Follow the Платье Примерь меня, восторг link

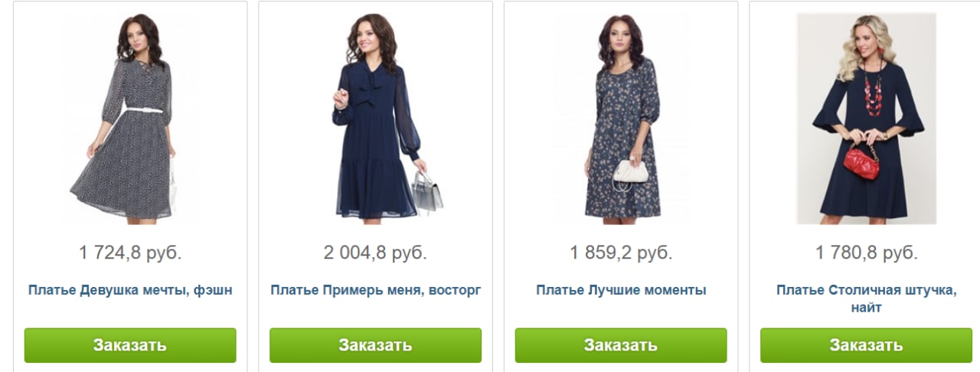point(375,290)
